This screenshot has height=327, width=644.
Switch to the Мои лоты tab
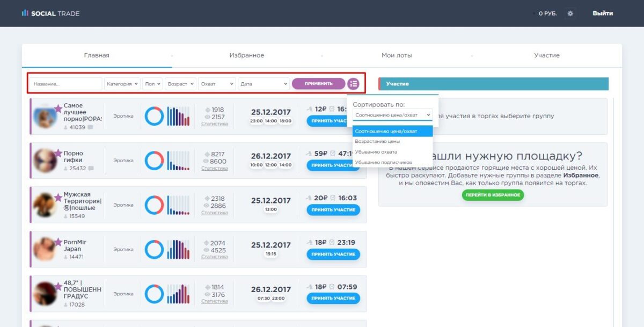397,55
